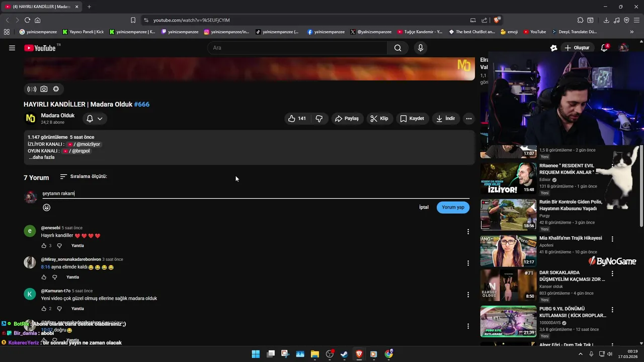644x362 pixels.
Task: Reload the page with browser refresh
Action: [27, 20]
